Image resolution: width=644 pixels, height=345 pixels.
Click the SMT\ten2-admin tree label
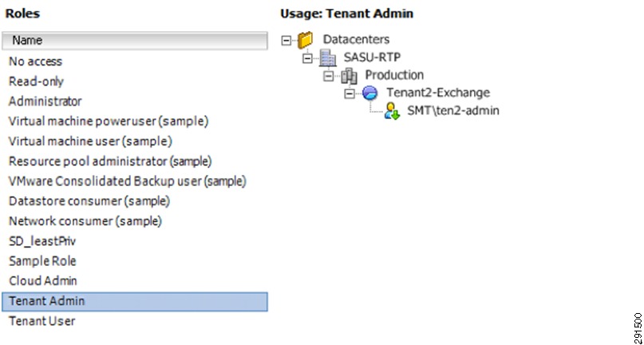(452, 111)
